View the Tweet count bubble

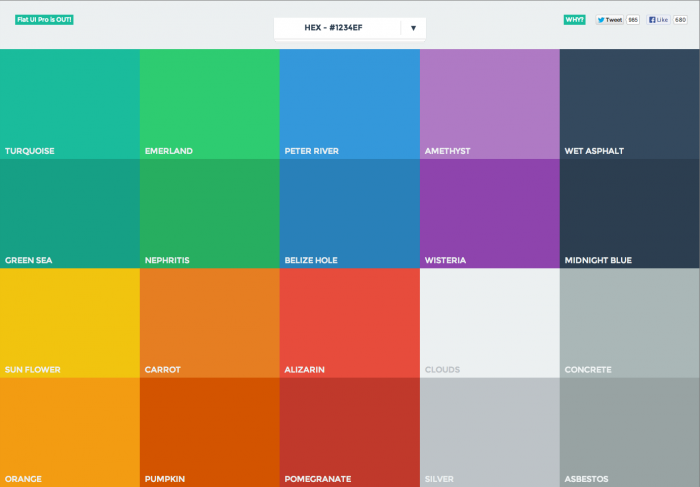click(633, 20)
